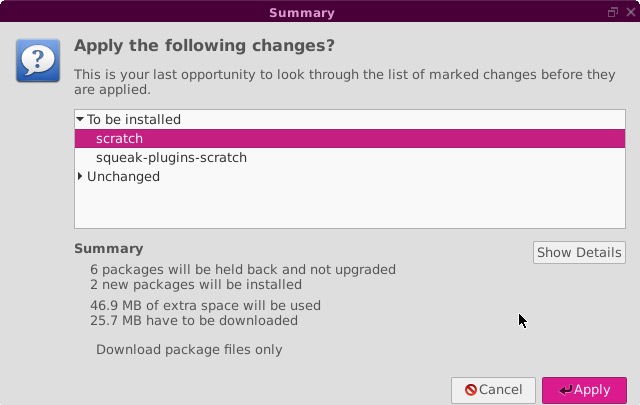Image resolution: width=640 pixels, height=405 pixels.
Task: Close the Summary dialog window
Action: coord(629,12)
